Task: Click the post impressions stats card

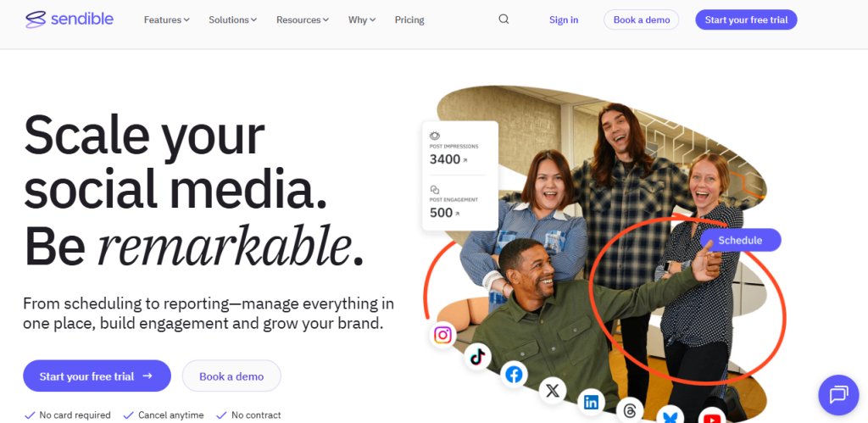Action: coord(460,175)
